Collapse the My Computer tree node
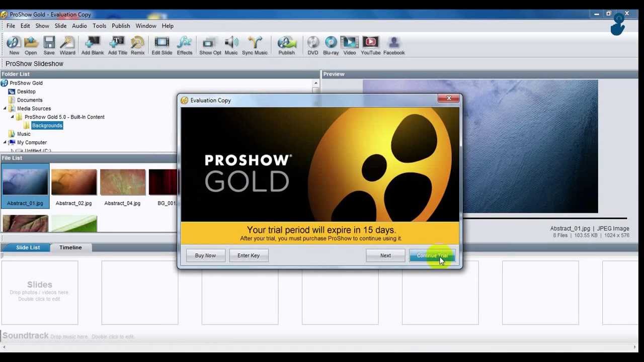 pyautogui.click(x=5, y=143)
